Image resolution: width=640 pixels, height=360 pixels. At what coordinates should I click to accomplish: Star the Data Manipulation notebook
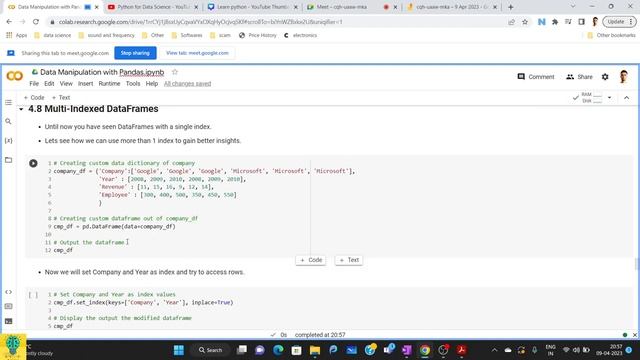pos(175,72)
